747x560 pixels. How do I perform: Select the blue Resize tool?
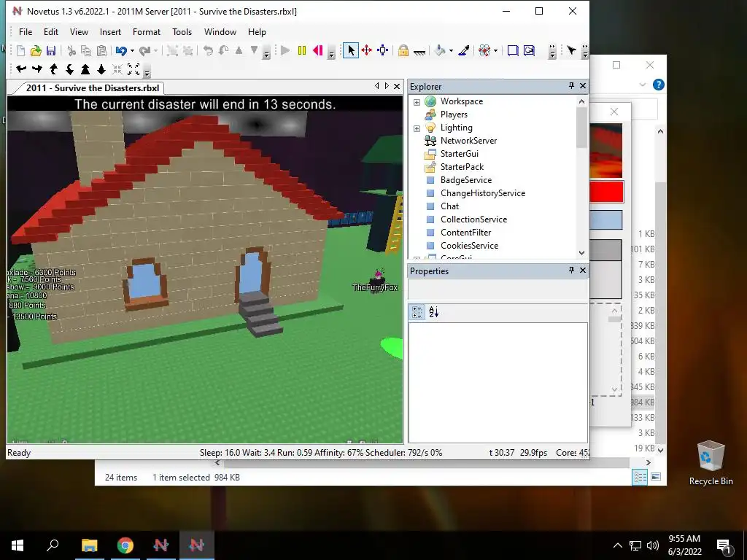(x=382, y=50)
